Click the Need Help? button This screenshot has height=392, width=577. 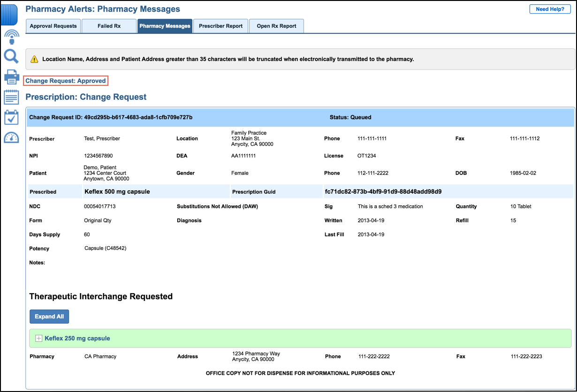point(550,9)
